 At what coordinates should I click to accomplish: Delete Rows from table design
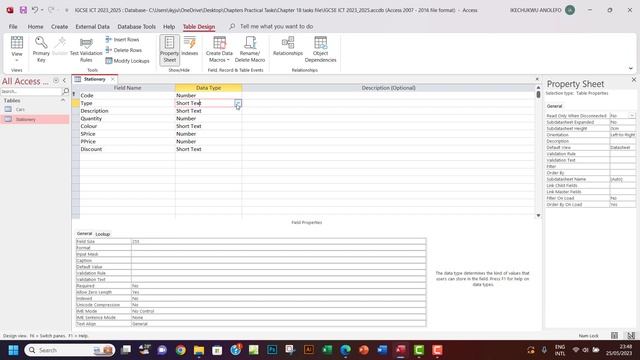coord(123,50)
